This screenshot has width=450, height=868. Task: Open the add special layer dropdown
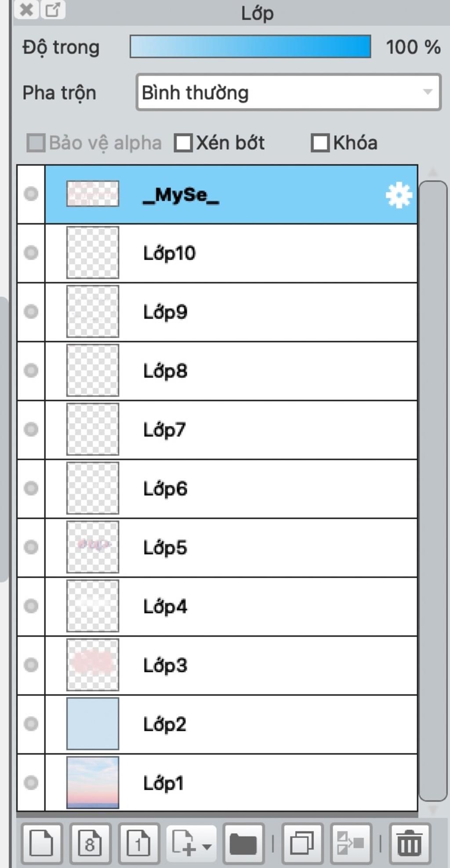[192, 843]
